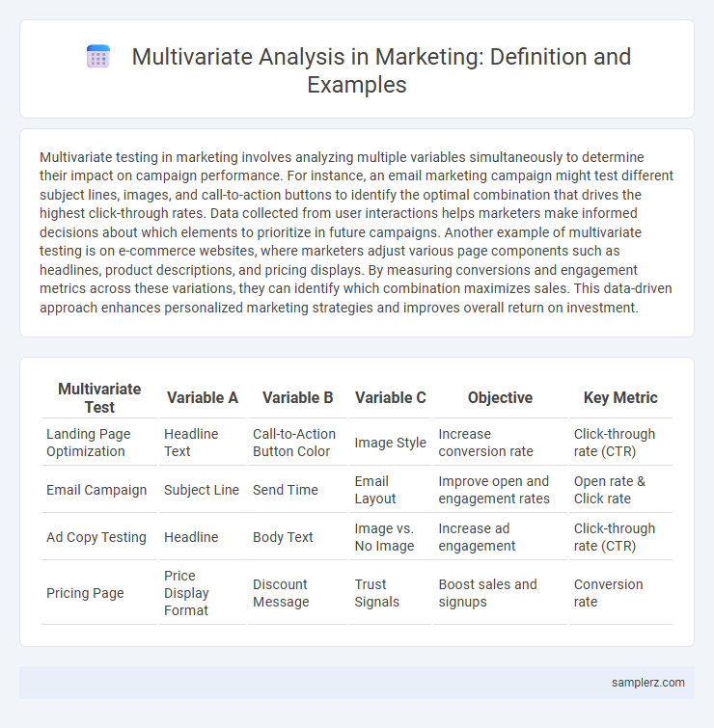Select the 'Body Text' cell

pos(298,537)
